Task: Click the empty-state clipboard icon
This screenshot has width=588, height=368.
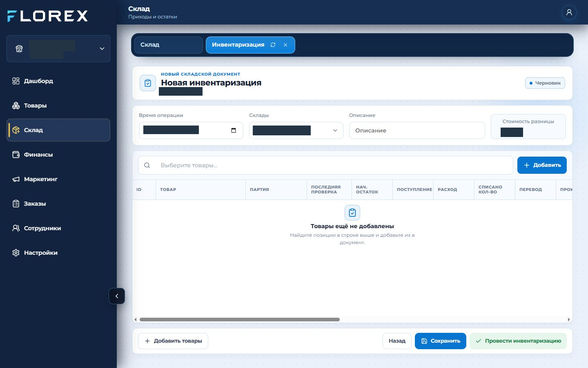Action: click(352, 213)
